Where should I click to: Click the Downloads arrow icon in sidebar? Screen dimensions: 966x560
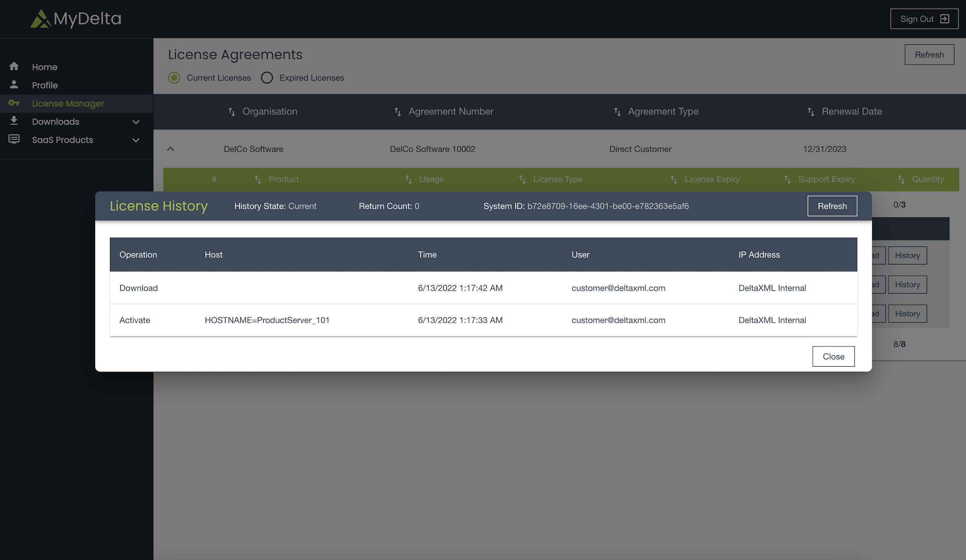tap(14, 121)
